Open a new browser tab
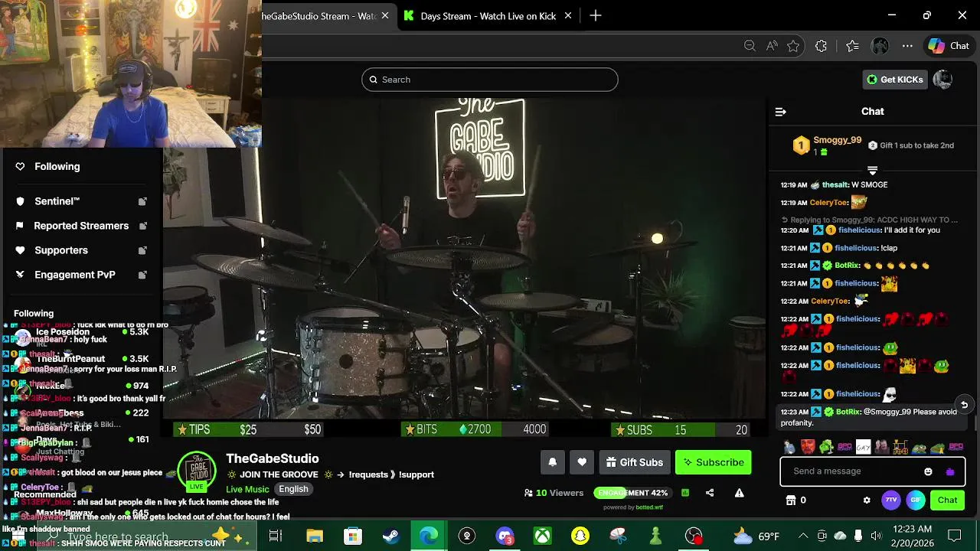This screenshot has width=980, height=551. tap(596, 15)
